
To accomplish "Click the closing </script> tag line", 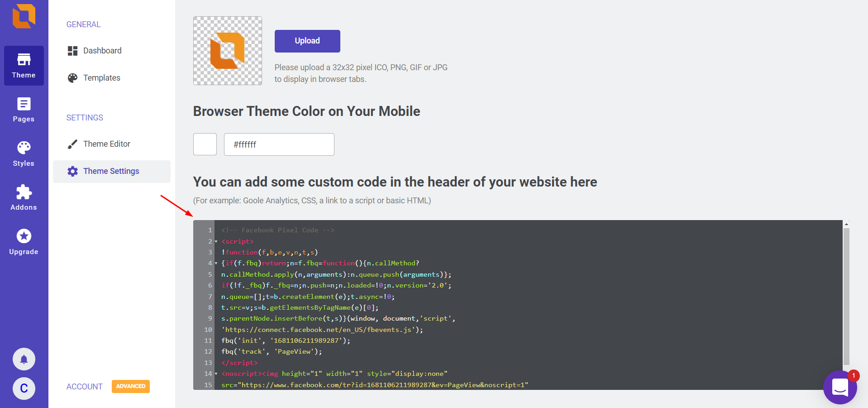I will pos(239,363).
